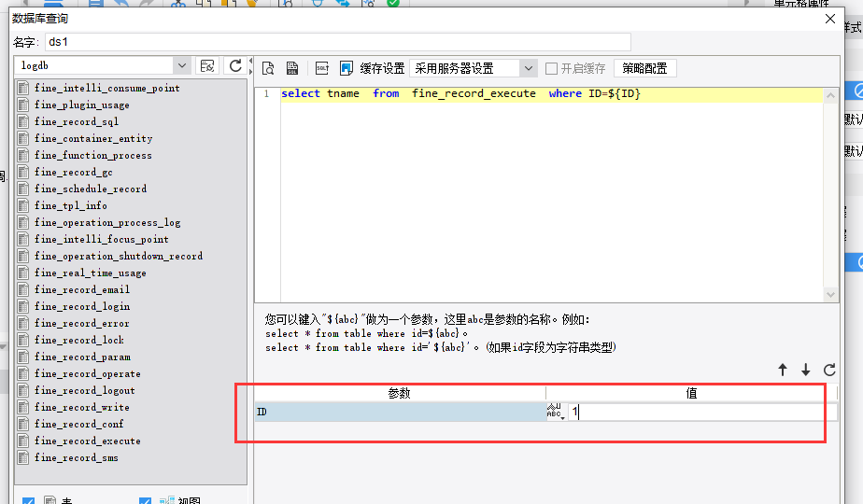Open the data connection edit icon
Image resolution: width=863 pixels, height=504 pixels.
207,66
